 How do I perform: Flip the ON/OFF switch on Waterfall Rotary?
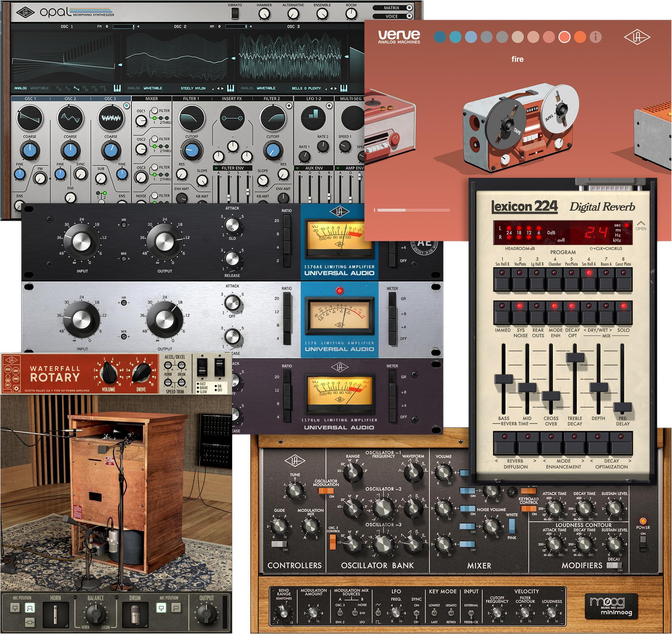pyautogui.click(x=220, y=367)
